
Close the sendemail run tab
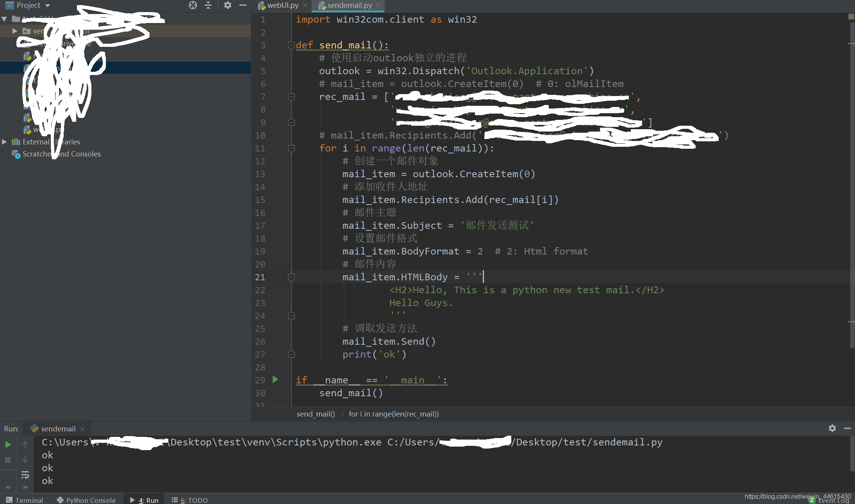click(x=82, y=429)
